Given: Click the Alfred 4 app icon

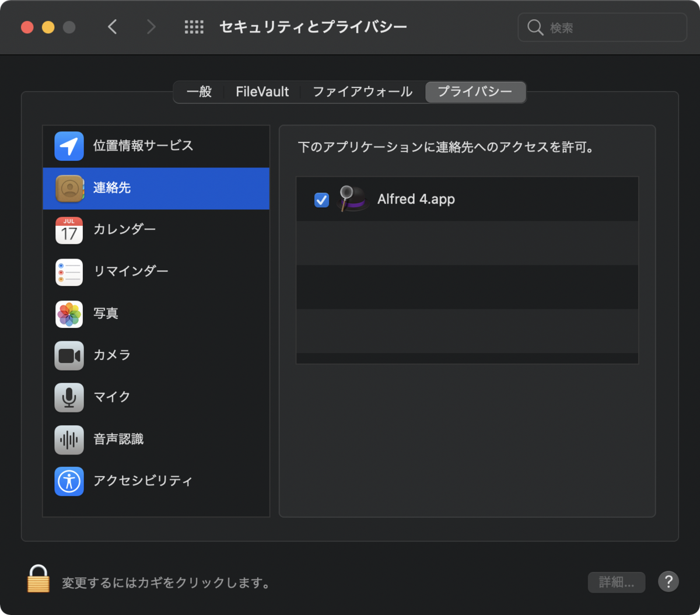Looking at the screenshot, I should (x=353, y=199).
